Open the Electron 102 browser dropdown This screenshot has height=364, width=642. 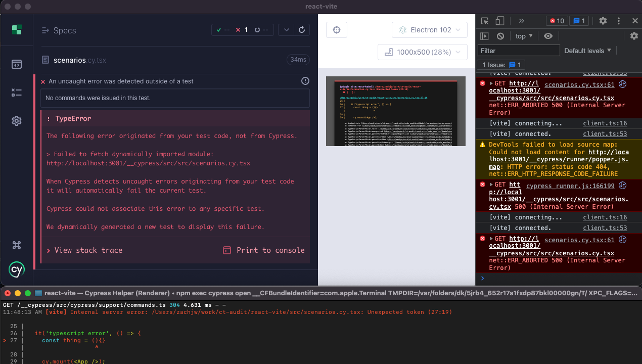coord(429,30)
